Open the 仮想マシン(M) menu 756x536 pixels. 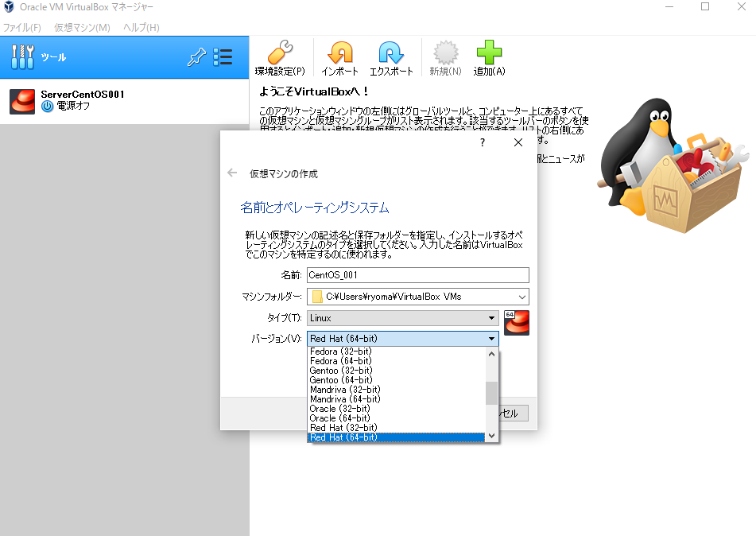[x=83, y=28]
